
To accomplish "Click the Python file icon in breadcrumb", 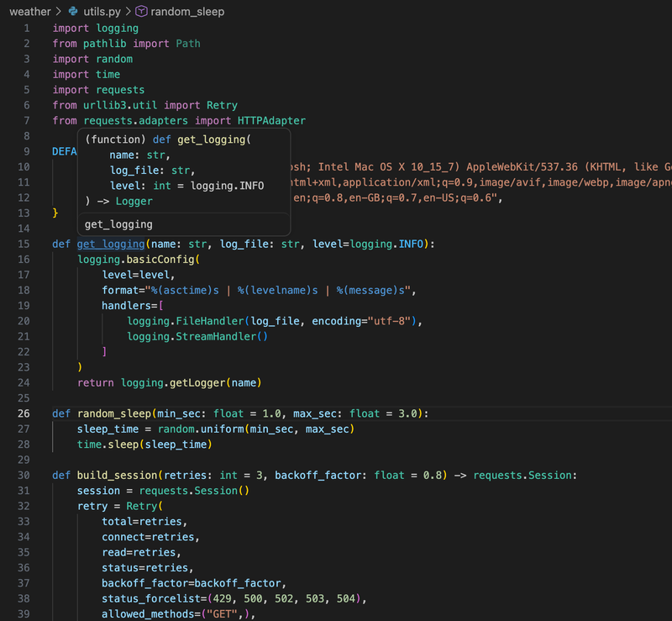I will click(73, 11).
